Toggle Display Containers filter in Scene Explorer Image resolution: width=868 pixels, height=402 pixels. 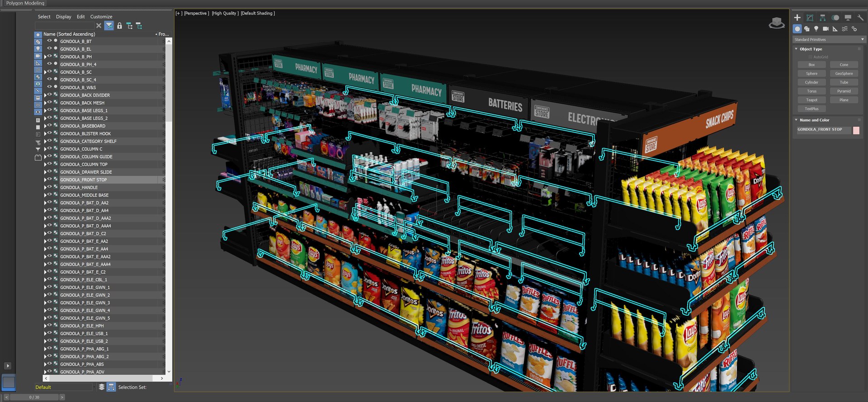coord(38,98)
